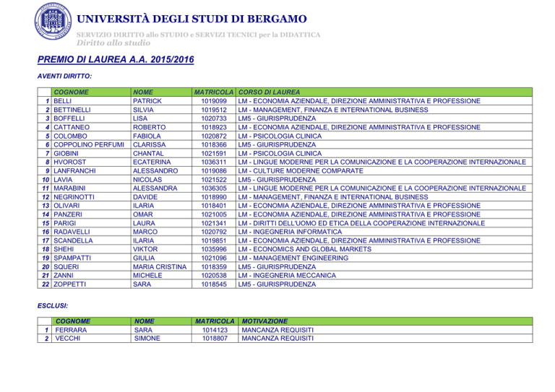Click the name 'VIKTOR'
Image resolution: width=555 pixels, height=392 pixels.
click(x=145, y=249)
